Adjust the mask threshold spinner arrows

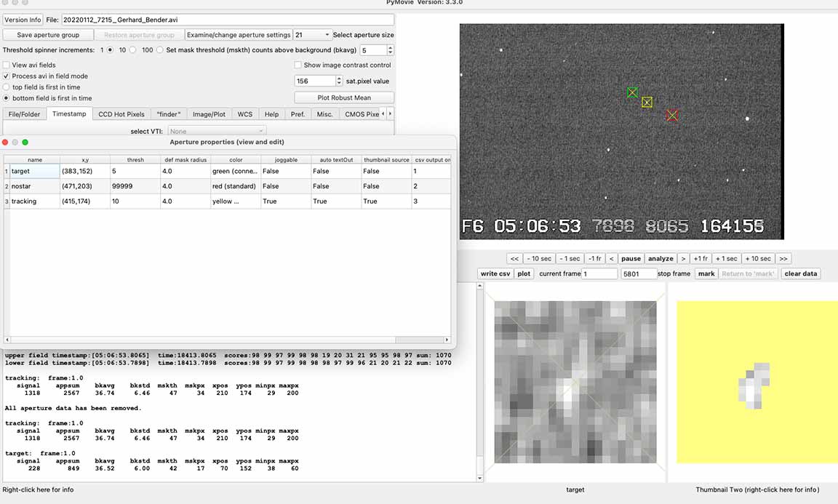[x=390, y=50]
